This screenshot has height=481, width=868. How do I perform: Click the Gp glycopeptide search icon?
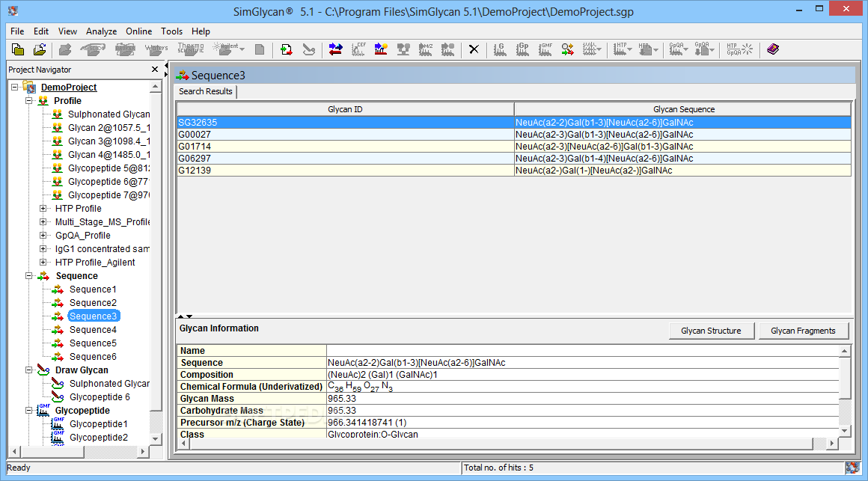[x=522, y=50]
